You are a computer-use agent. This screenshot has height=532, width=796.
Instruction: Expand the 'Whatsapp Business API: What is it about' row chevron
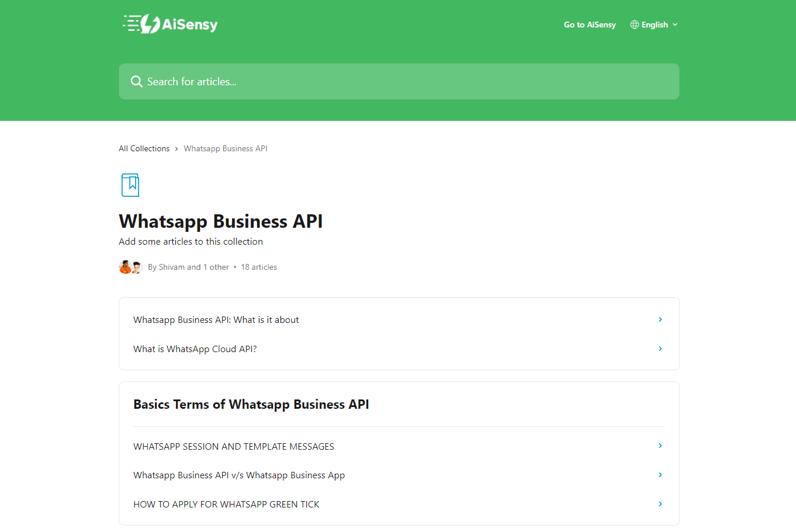660,319
